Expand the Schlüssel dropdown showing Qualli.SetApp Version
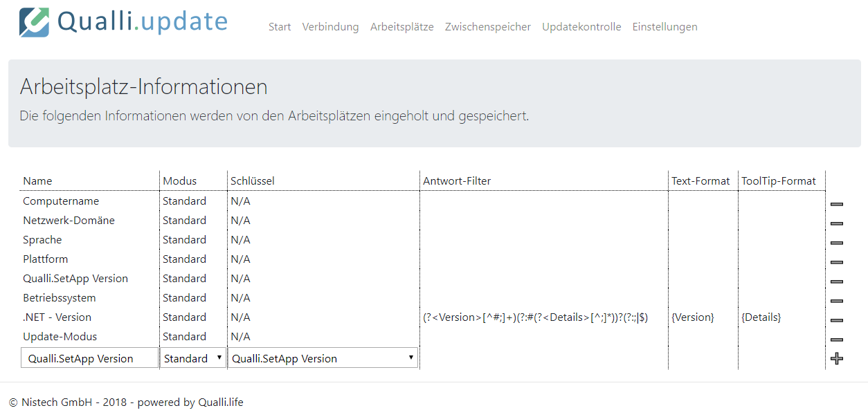This screenshot has width=868, height=417. pyautogui.click(x=323, y=358)
